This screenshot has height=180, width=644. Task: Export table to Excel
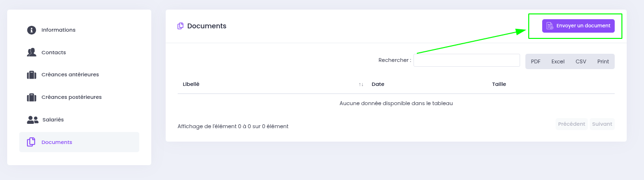point(558,61)
